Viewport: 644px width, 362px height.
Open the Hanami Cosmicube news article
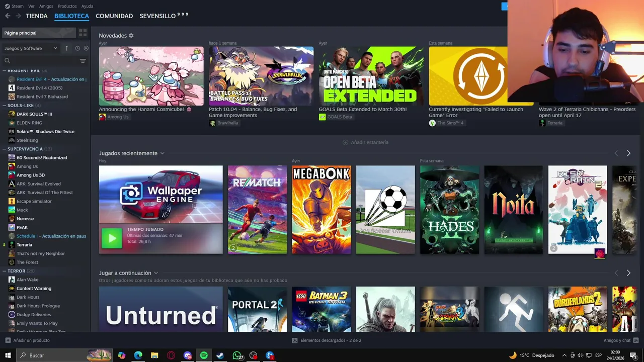click(151, 76)
